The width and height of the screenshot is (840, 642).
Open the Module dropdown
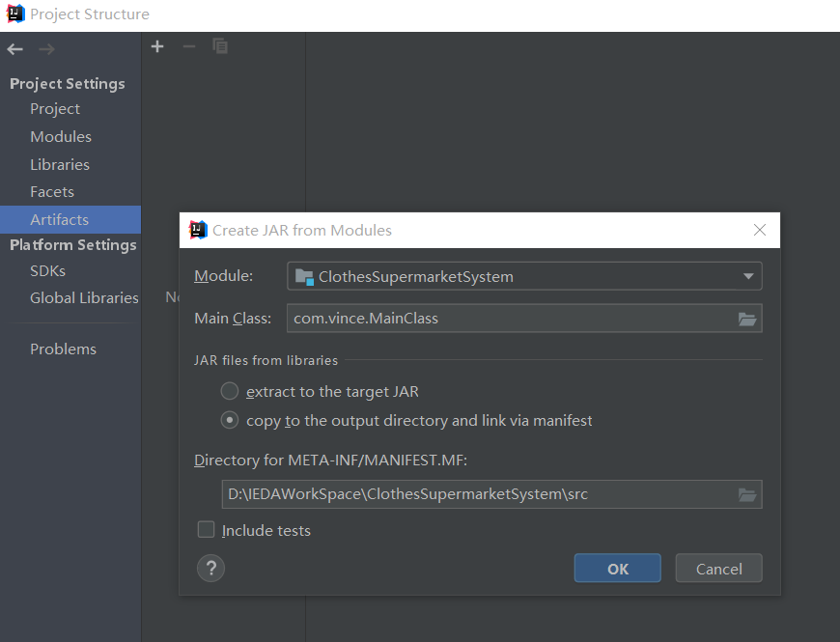tap(524, 276)
